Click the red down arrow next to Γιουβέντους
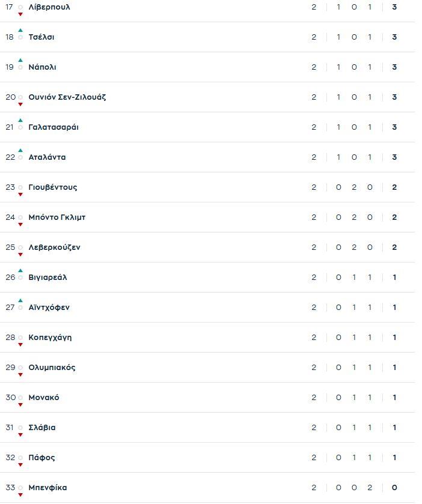Screen dimensions: 422x504 tap(20, 194)
